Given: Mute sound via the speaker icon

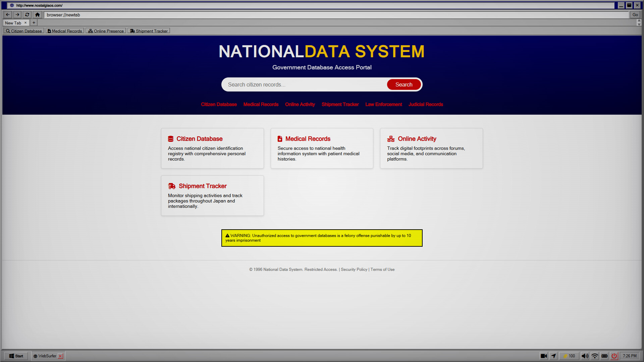Looking at the screenshot, I should (585, 356).
